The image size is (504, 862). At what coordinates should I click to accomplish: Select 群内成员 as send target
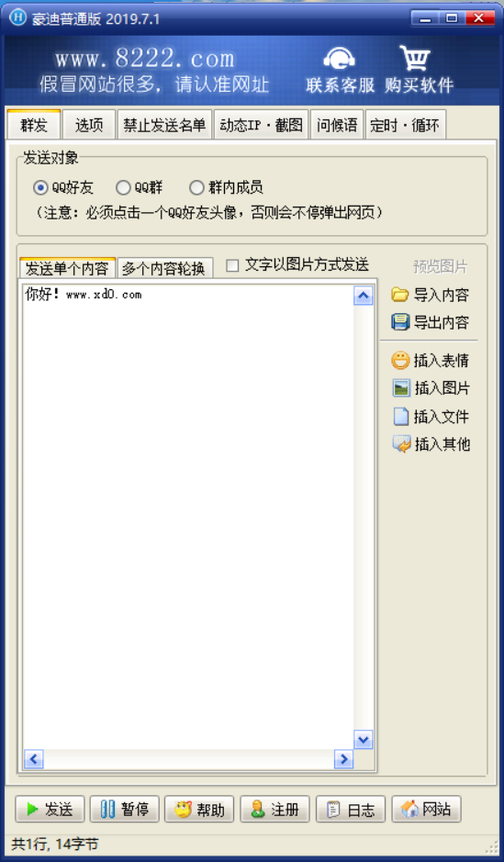tap(196, 188)
